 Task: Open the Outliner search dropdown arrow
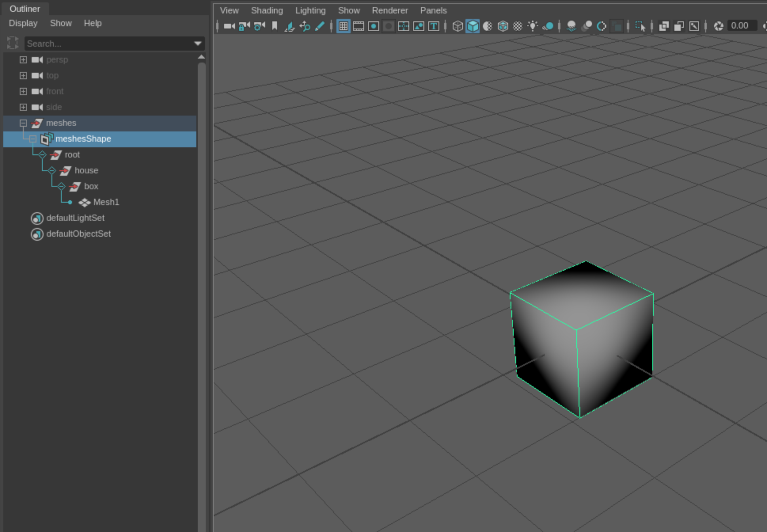[x=198, y=44]
